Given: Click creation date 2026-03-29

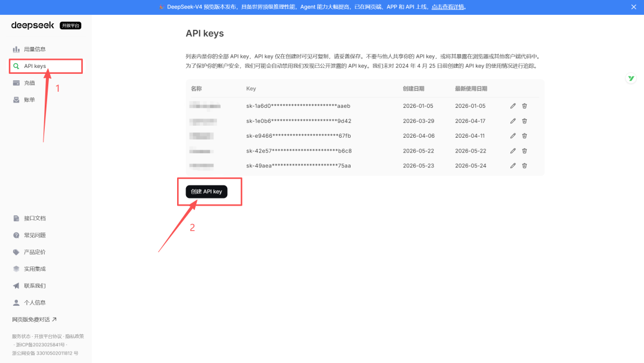Looking at the screenshot, I should tap(419, 121).
